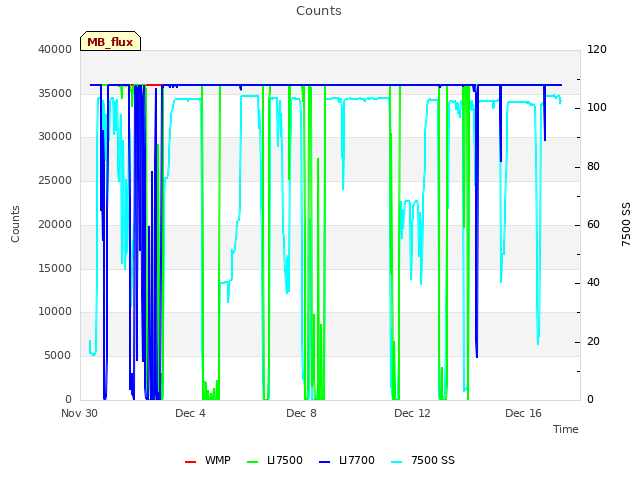Toggle the LI7700 legend entry

[347, 460]
